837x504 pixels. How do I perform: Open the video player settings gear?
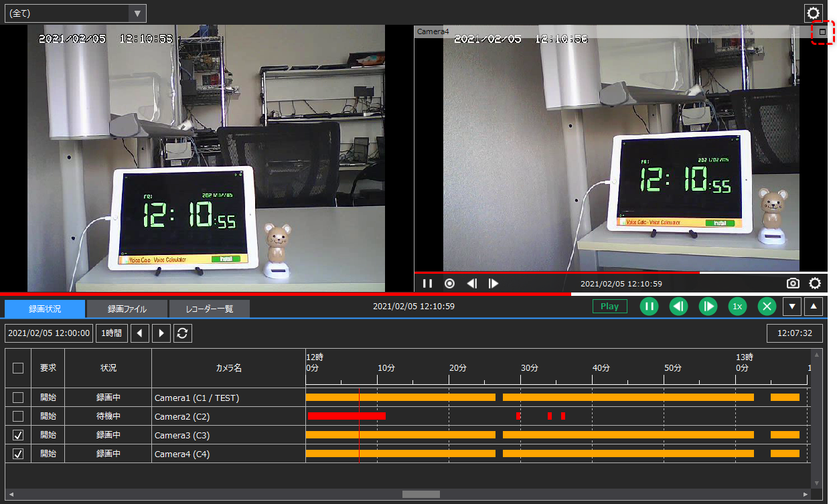[815, 283]
